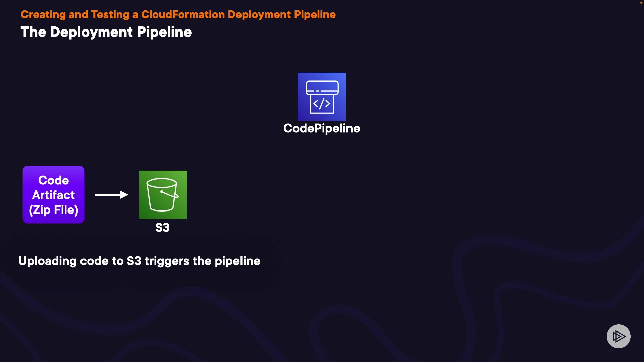Click the (Zip File) text in purple box
644x362 pixels.
point(53,210)
